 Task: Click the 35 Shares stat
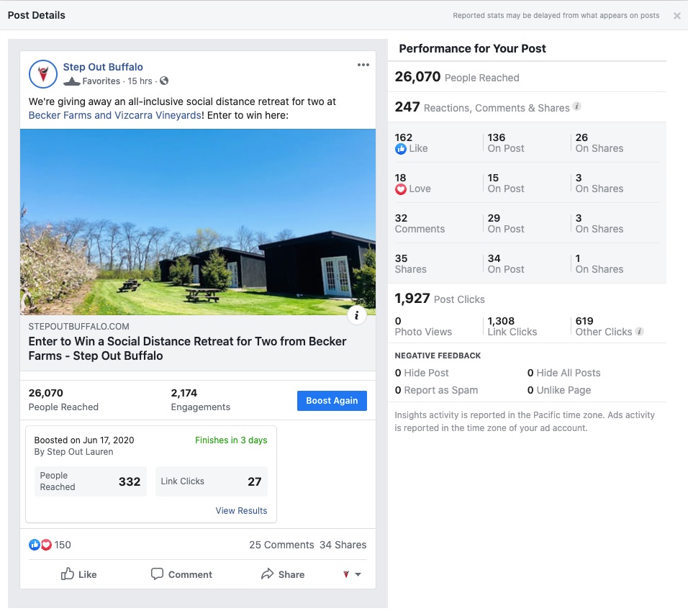tap(410, 263)
